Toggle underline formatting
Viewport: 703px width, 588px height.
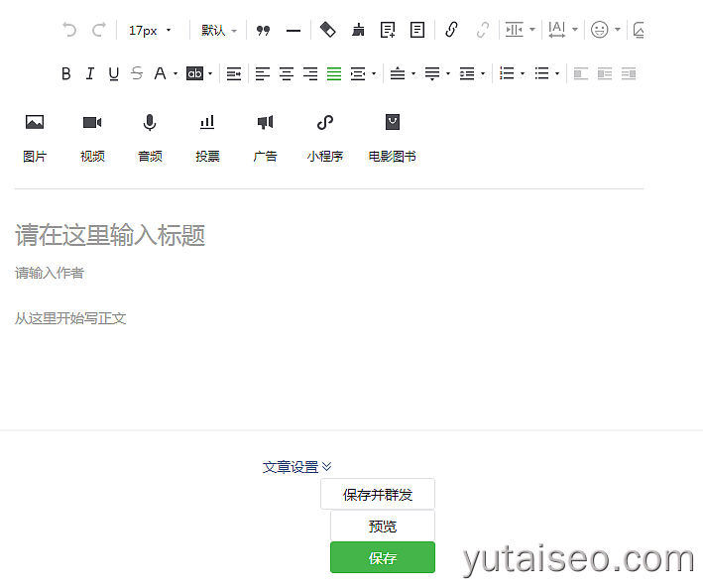pyautogui.click(x=114, y=73)
